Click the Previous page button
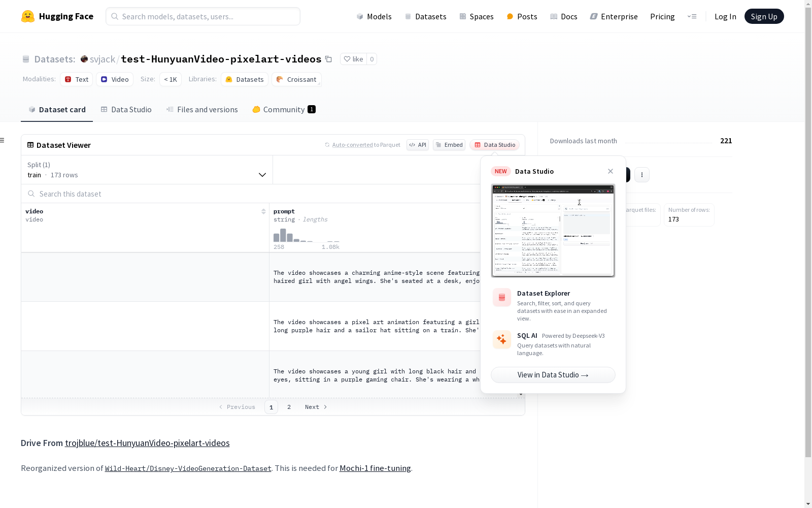This screenshot has width=812, height=508. coord(237,407)
